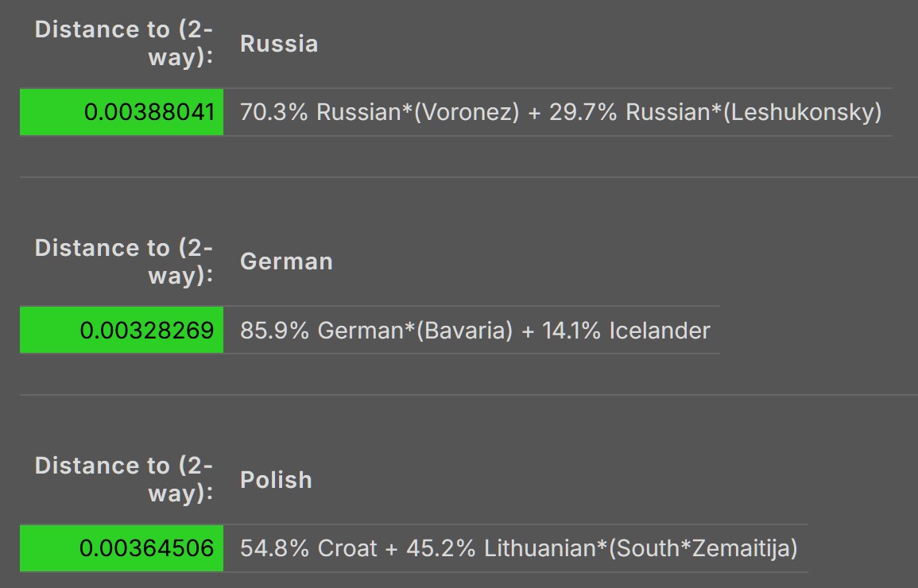Click the plus sign between Bavaria and Icelander
The height and width of the screenshot is (588, 918).
pos(528,331)
